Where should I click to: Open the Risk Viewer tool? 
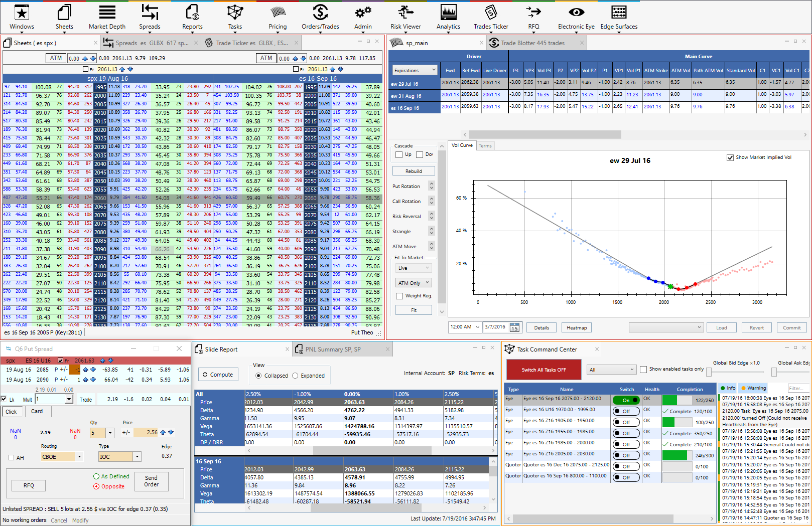click(405, 17)
